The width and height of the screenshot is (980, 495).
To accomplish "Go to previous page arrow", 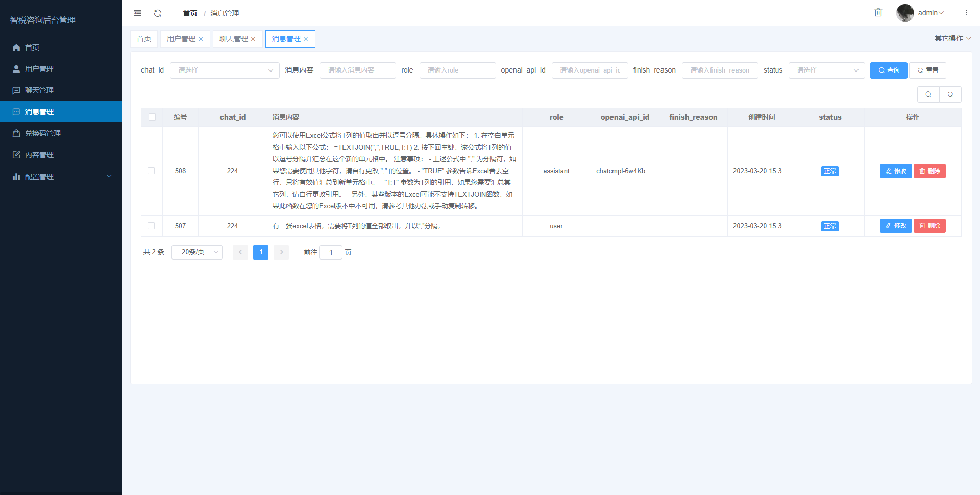I will (x=240, y=252).
